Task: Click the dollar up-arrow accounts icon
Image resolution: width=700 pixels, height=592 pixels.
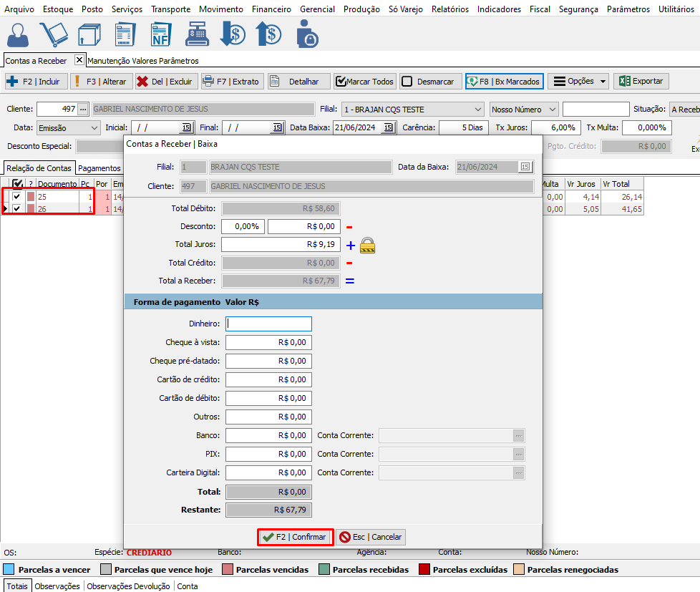Action: coord(269,34)
